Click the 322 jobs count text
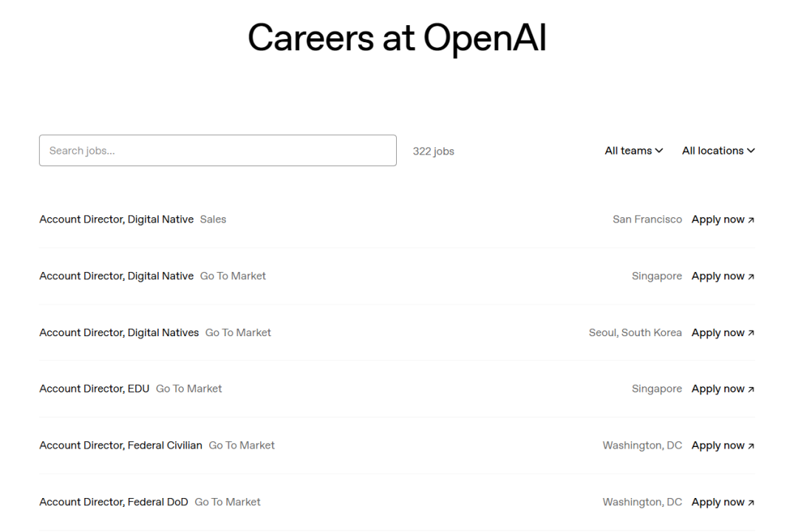798x532 pixels. tap(434, 151)
